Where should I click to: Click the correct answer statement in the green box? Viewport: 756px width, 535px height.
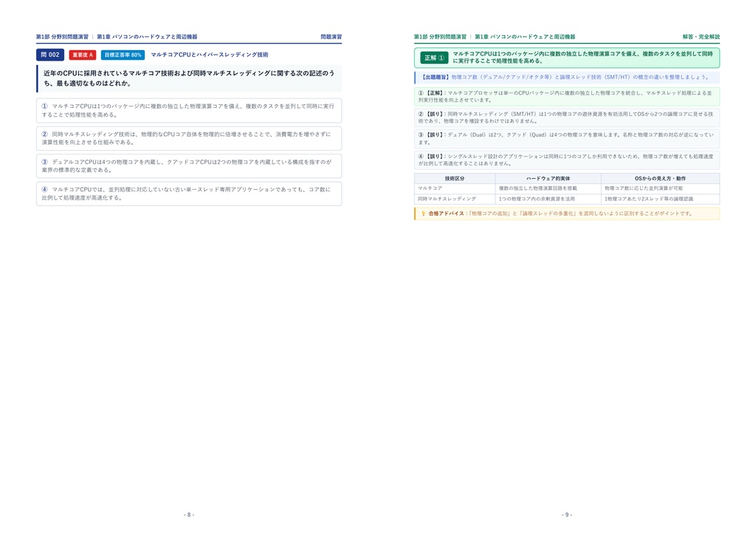point(583,58)
